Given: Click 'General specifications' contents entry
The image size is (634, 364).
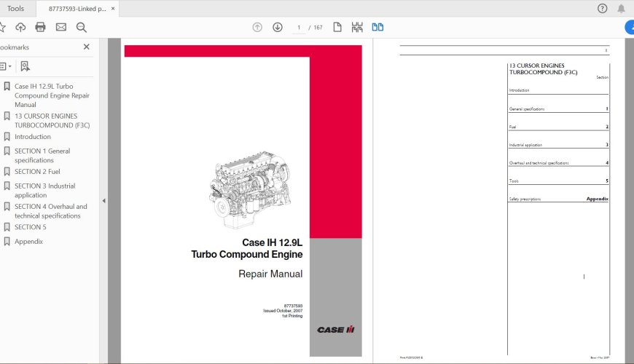Looking at the screenshot, I should tap(527, 109).
